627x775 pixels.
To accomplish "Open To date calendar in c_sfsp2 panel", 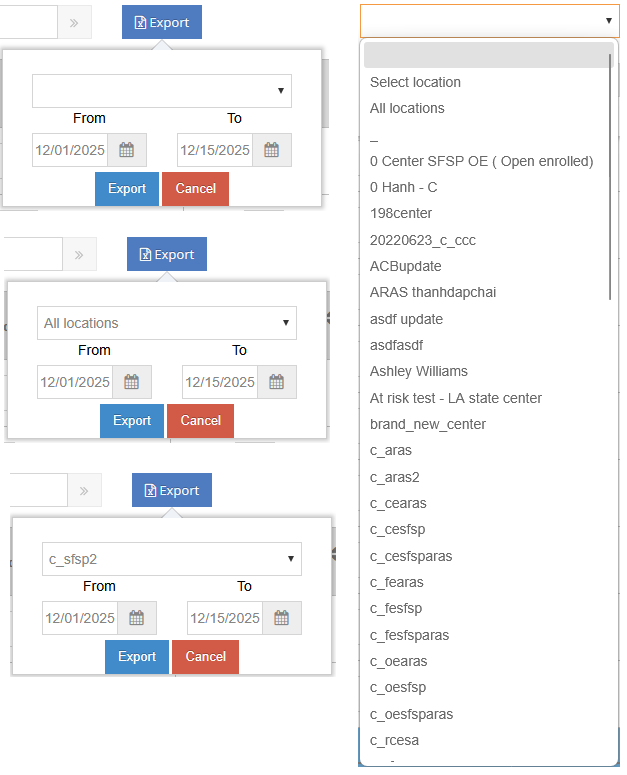I will pyautogui.click(x=282, y=618).
